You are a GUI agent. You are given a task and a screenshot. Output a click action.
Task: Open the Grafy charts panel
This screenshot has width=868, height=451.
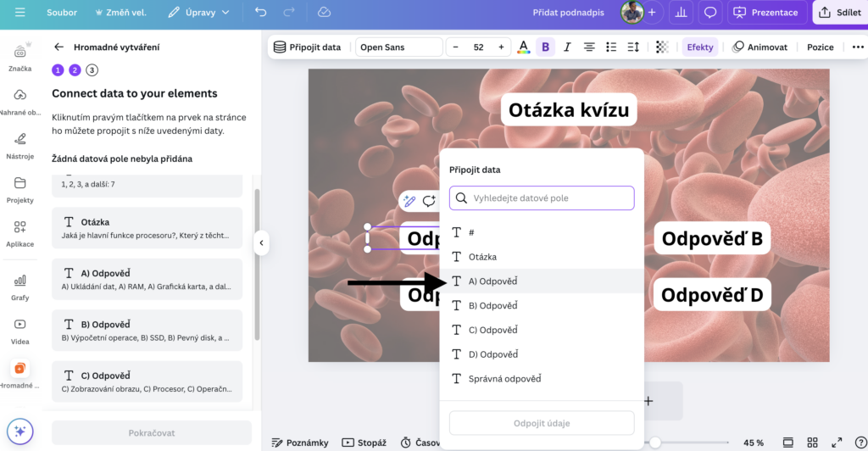pyautogui.click(x=20, y=287)
